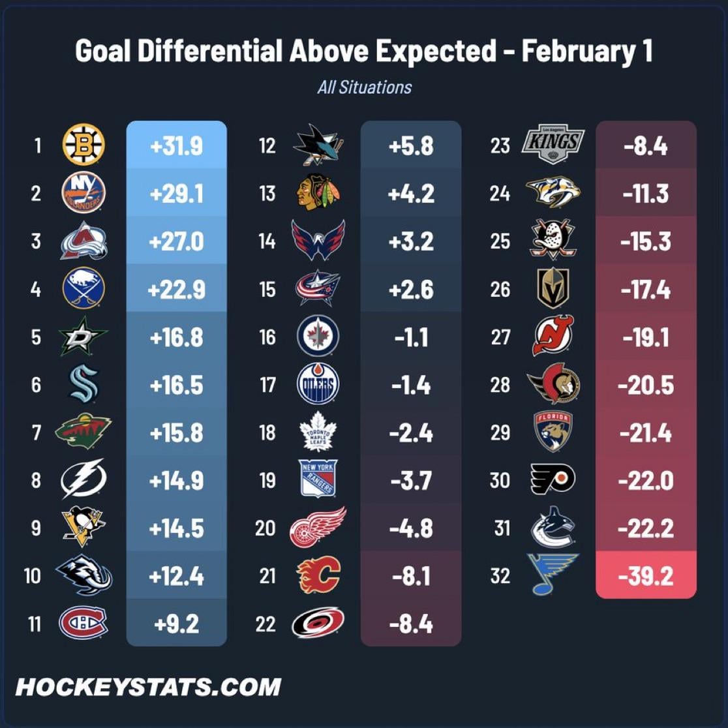Select the Vegas Golden Knights logo
This screenshot has width=728, height=728.
point(553,289)
